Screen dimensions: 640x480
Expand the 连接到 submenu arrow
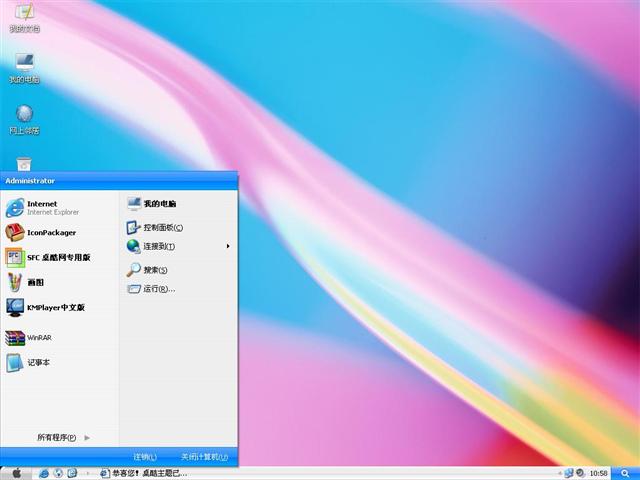(228, 246)
